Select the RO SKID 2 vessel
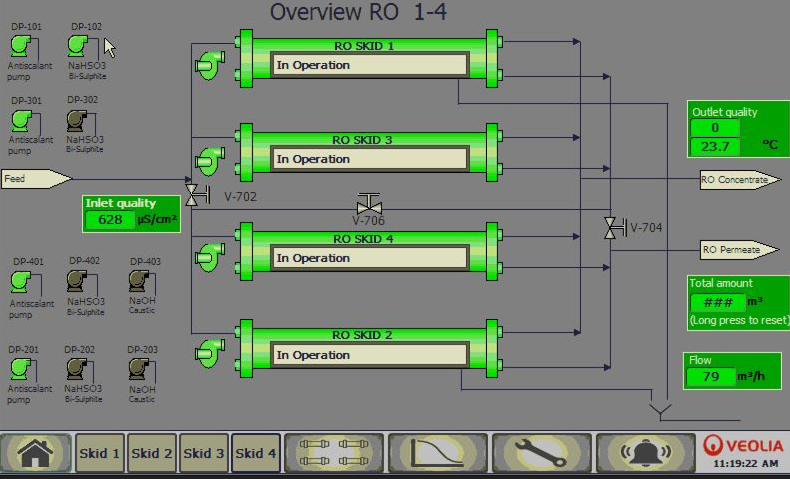 [368, 348]
